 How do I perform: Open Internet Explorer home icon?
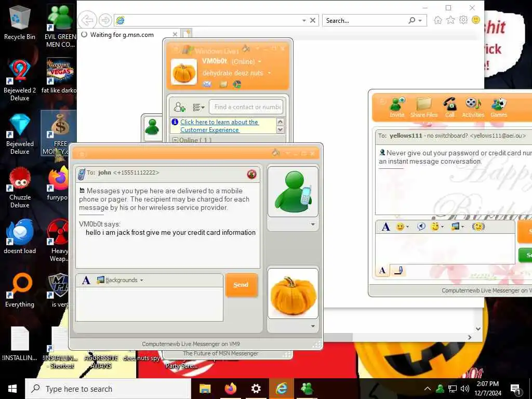pos(438,20)
